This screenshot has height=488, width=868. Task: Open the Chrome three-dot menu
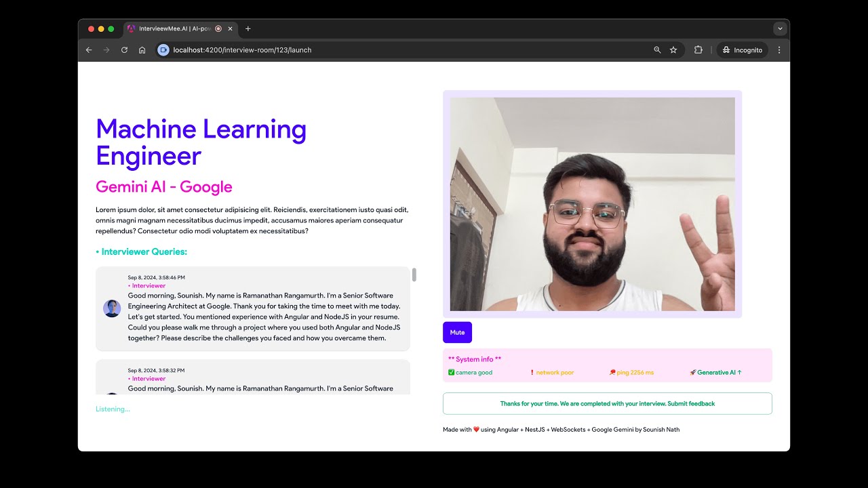(x=778, y=49)
